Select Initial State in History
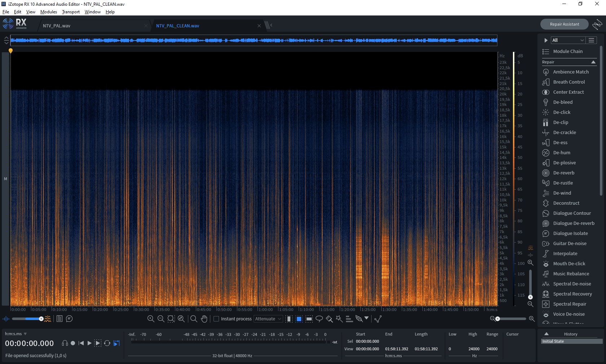This screenshot has width=606, height=364. (572, 341)
